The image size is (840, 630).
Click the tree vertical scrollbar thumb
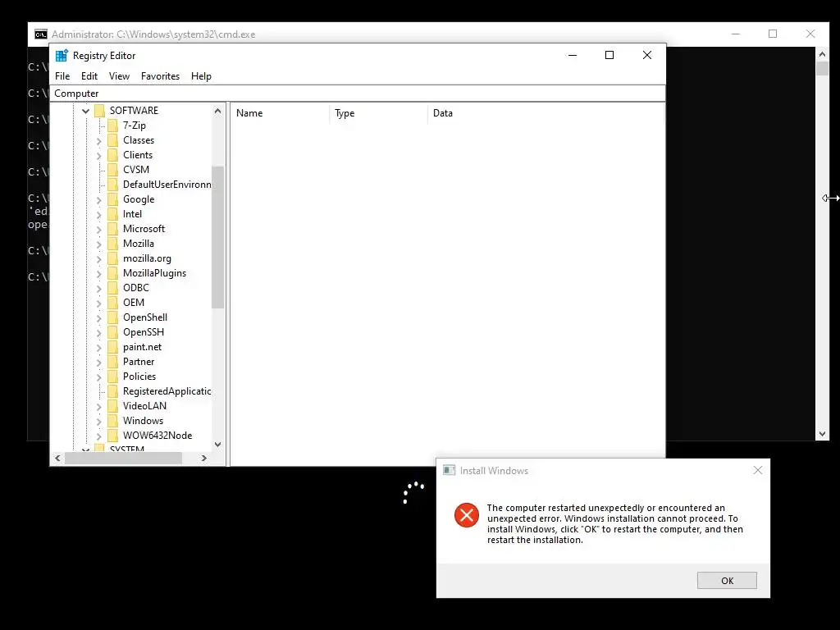(217, 237)
